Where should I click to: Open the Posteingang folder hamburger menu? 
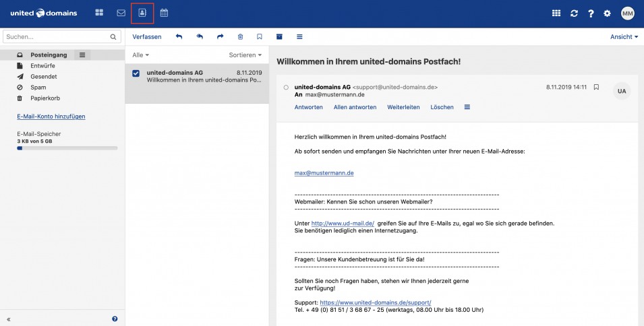tap(82, 55)
